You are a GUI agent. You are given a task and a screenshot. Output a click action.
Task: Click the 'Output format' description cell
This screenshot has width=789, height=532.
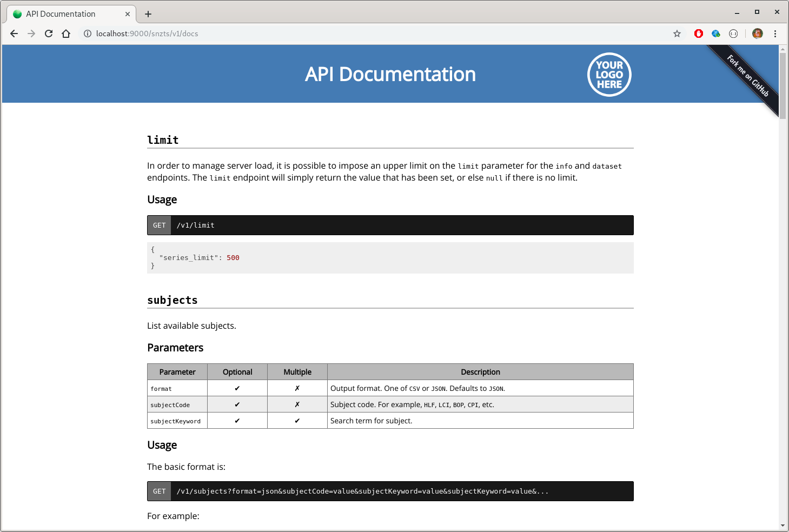click(480, 388)
